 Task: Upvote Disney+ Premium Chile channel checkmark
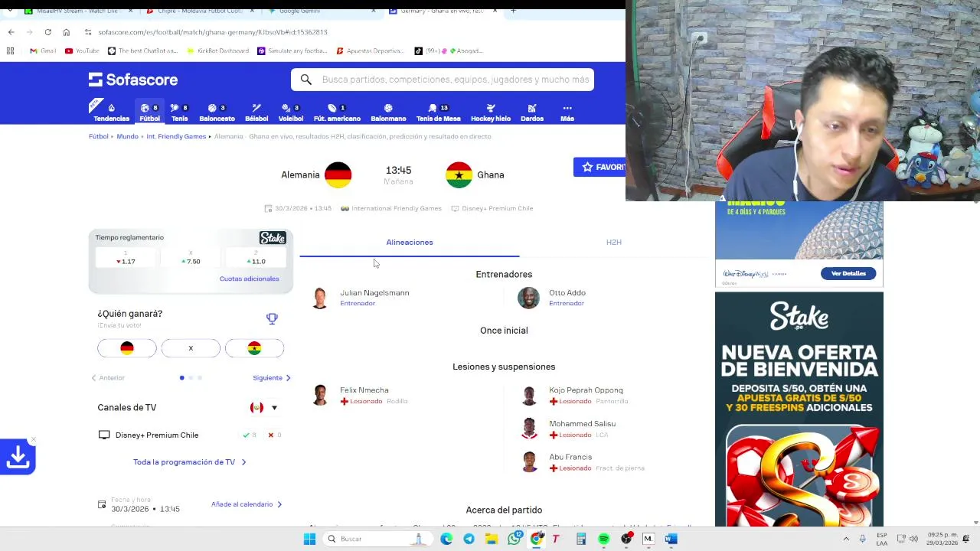[x=249, y=435]
